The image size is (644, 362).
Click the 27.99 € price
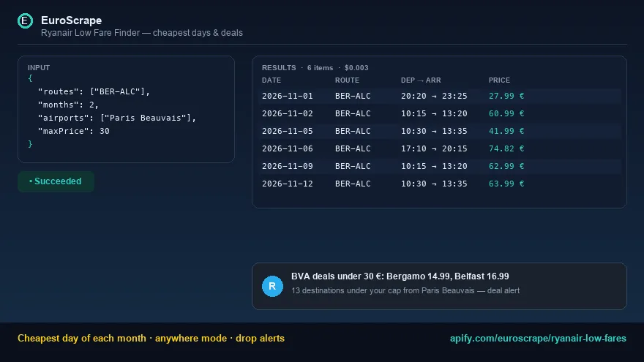pos(506,96)
